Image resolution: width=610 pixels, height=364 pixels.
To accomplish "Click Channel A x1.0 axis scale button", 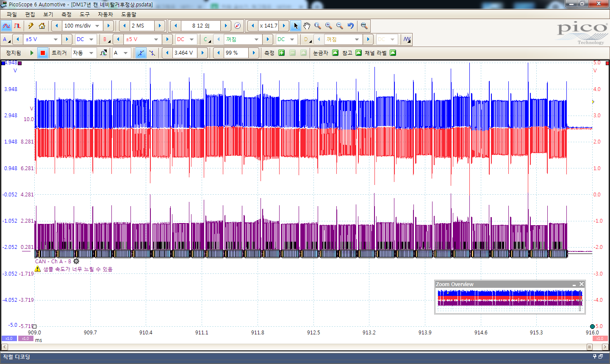I will (x=9, y=339).
